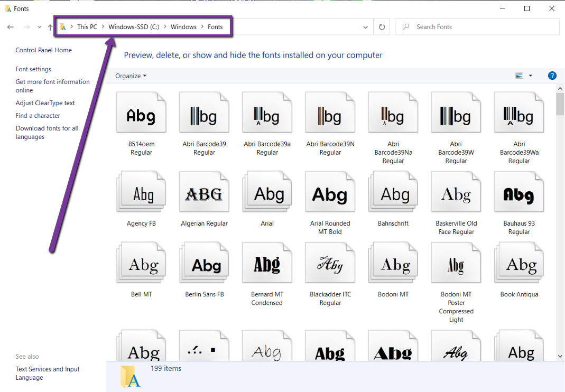
Task: Open Font settings link
Action: point(33,69)
